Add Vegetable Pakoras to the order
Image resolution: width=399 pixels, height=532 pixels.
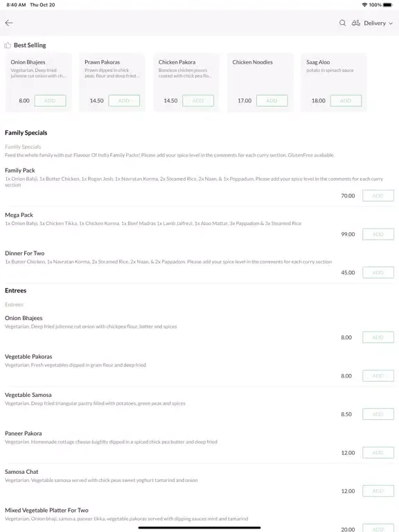[x=378, y=376]
